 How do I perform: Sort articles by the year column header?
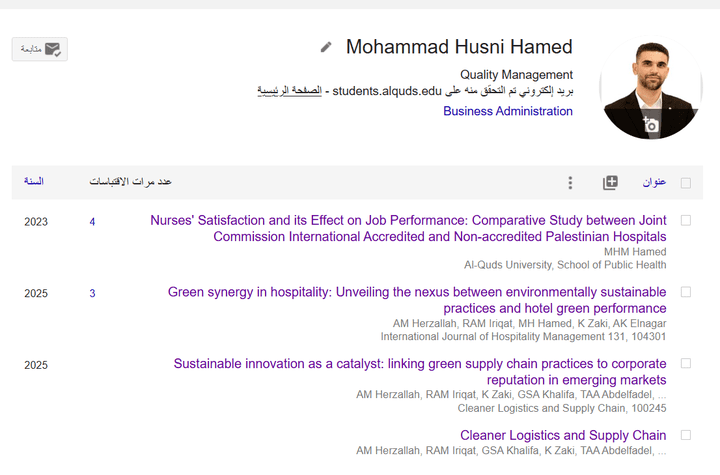point(34,181)
